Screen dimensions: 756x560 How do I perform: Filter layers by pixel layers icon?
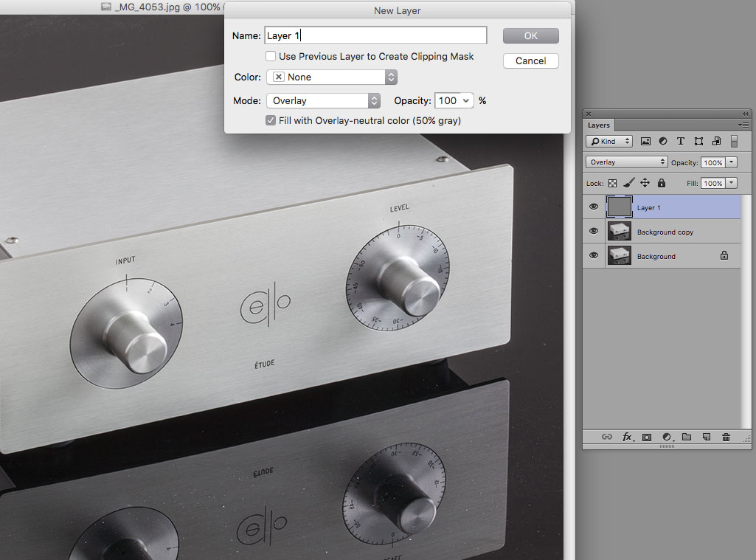tap(645, 142)
